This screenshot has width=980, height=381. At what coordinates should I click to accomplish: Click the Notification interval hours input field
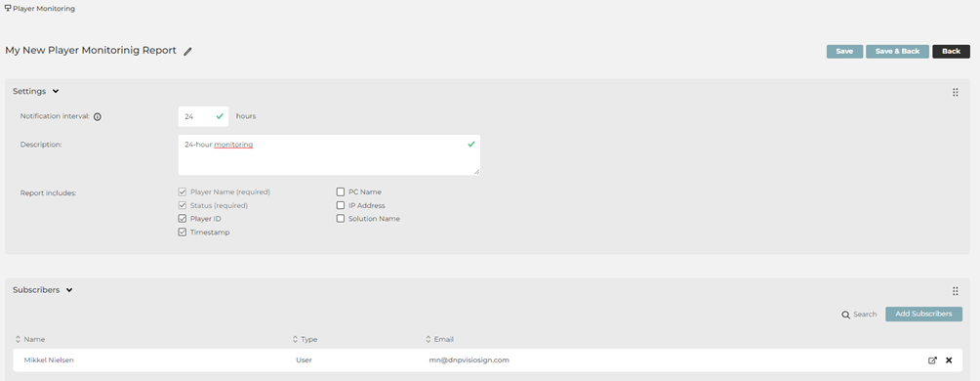click(203, 116)
